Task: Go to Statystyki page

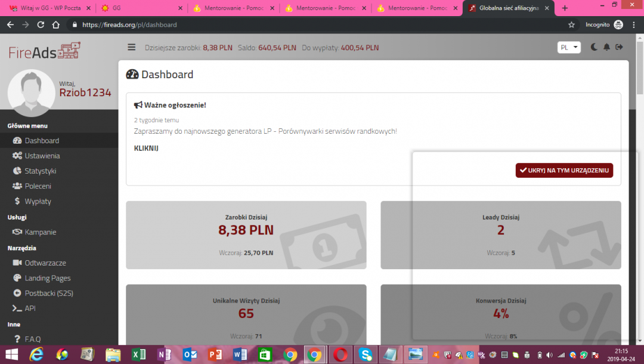Action: (40, 171)
